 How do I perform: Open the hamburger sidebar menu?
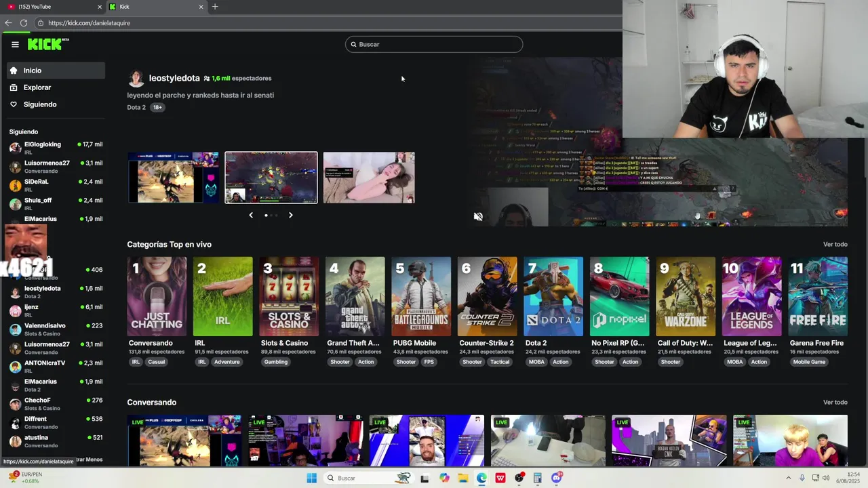(15, 45)
